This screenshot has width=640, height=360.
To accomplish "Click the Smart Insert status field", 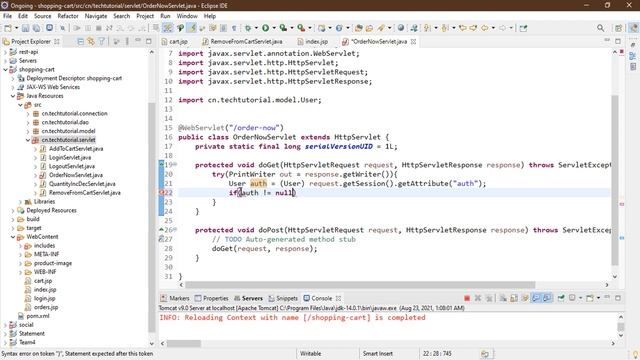I will click(x=378, y=354).
